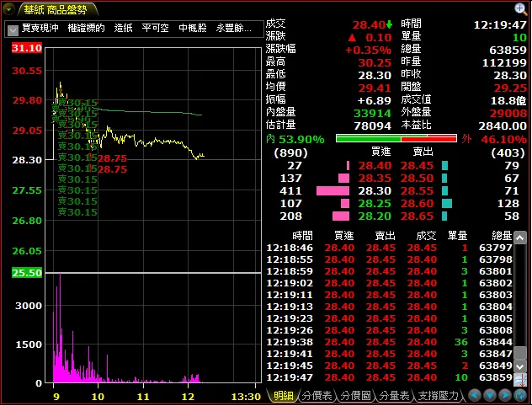The height and width of the screenshot is (406, 532).
Task: Click ask price 28.55 in order book
Action: pyautogui.click(x=417, y=191)
